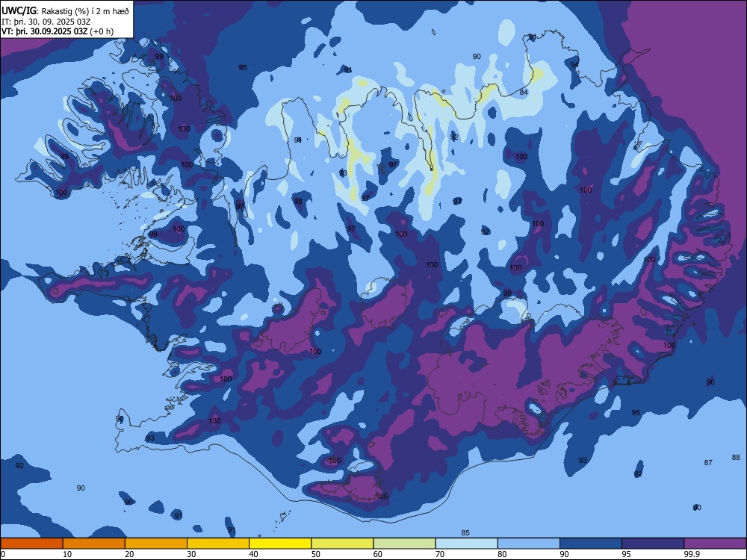The height and width of the screenshot is (560, 747).
Task: Click the 'VT: þri. 30.09.2025 03Z (+0 h)' line
Action: click(x=58, y=31)
